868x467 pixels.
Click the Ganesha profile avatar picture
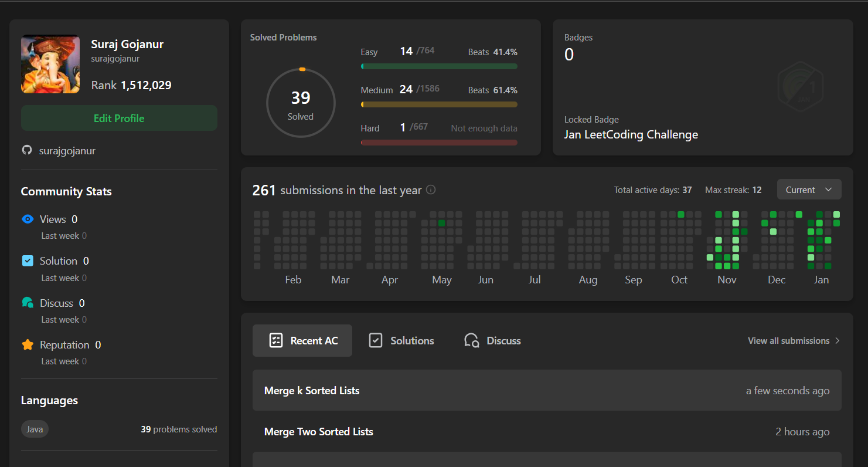pos(50,64)
